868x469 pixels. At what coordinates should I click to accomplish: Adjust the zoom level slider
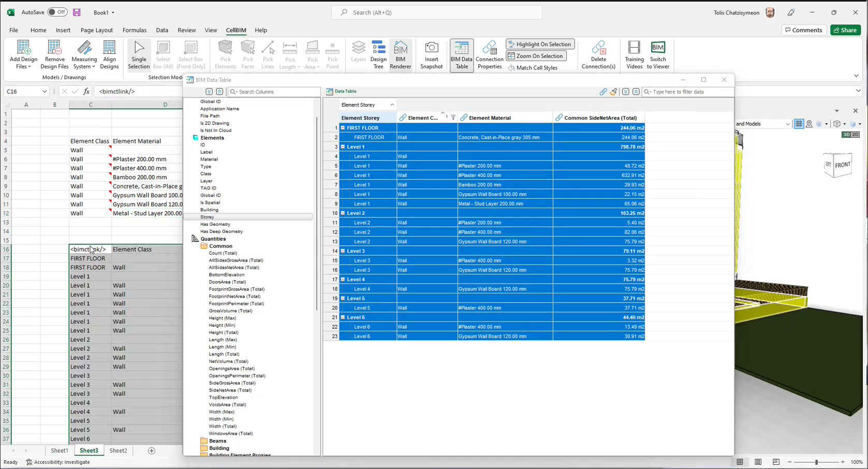coord(816,462)
